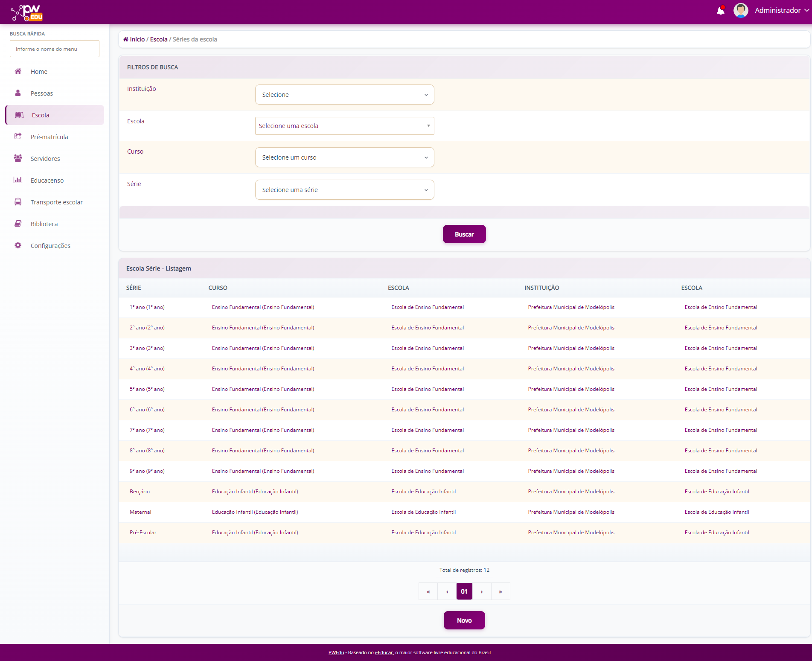Select Home in the sidebar menu

point(39,72)
